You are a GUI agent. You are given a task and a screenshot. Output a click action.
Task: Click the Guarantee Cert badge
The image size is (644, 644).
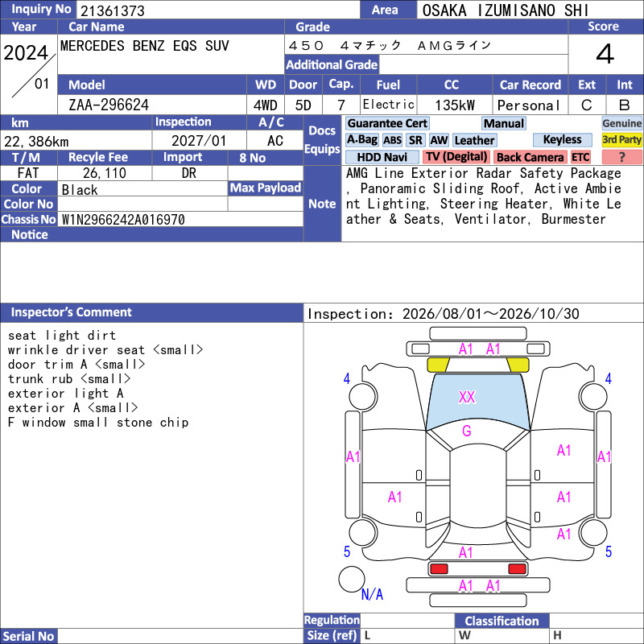(387, 123)
